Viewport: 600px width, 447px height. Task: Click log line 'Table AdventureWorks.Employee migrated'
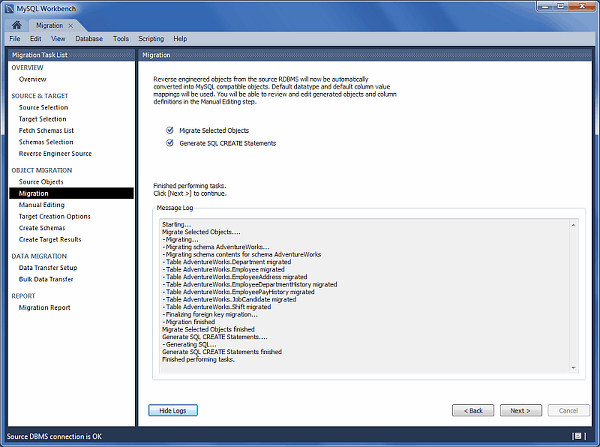click(223, 269)
